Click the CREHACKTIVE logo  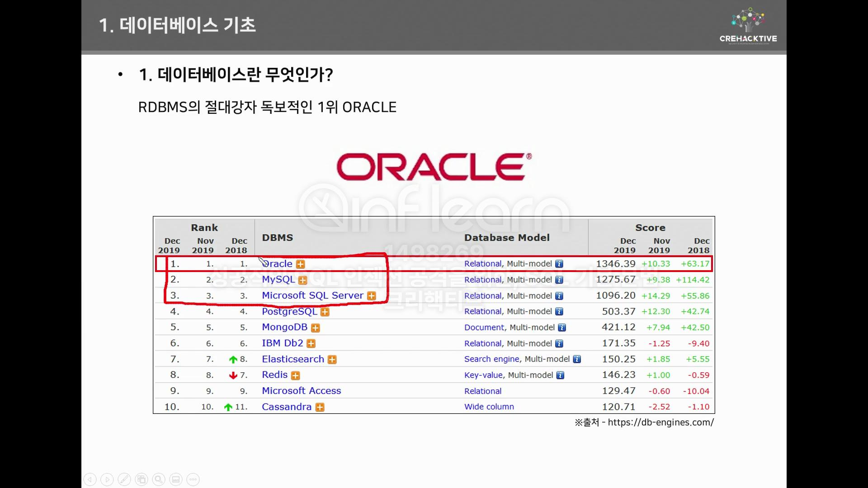748,26
